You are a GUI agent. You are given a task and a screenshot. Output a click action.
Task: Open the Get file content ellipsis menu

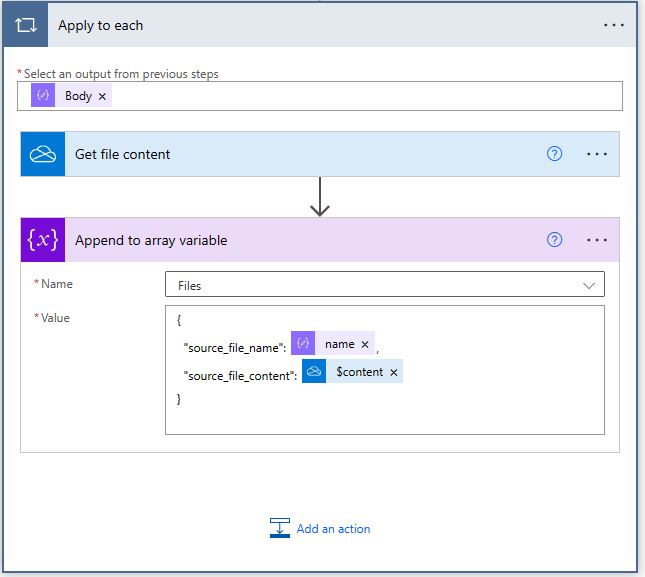[x=597, y=154]
